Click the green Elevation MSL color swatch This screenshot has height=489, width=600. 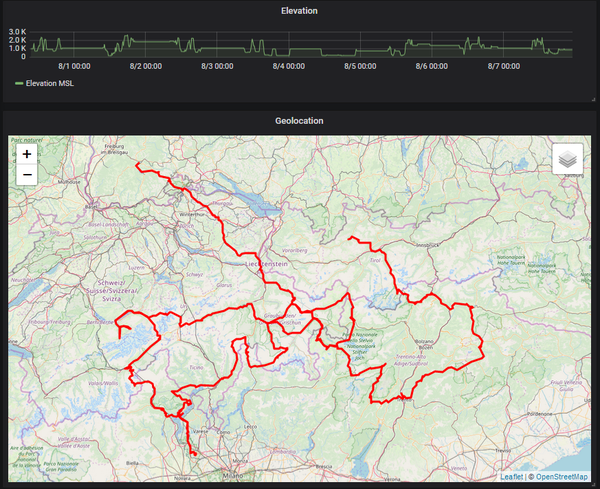(19, 84)
